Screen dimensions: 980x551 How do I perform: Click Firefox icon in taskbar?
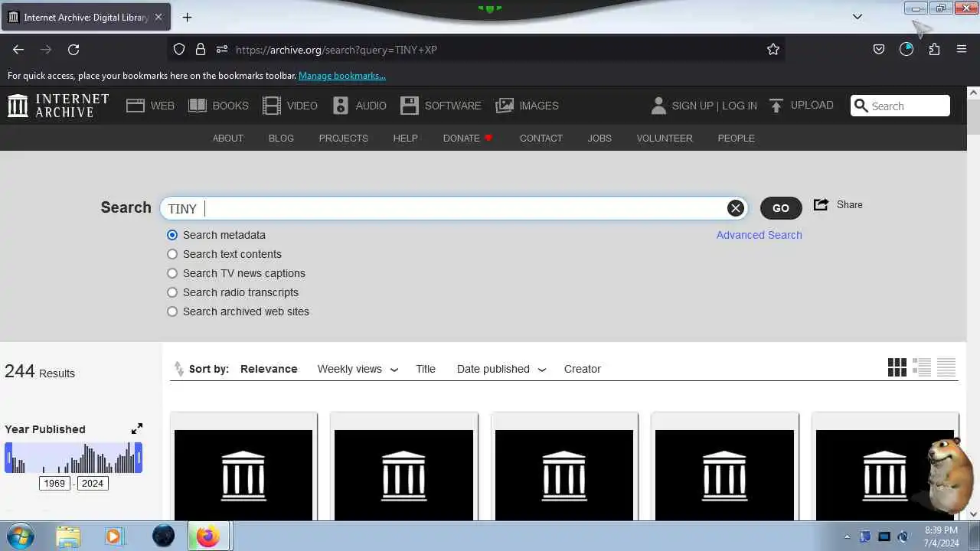coord(207,536)
